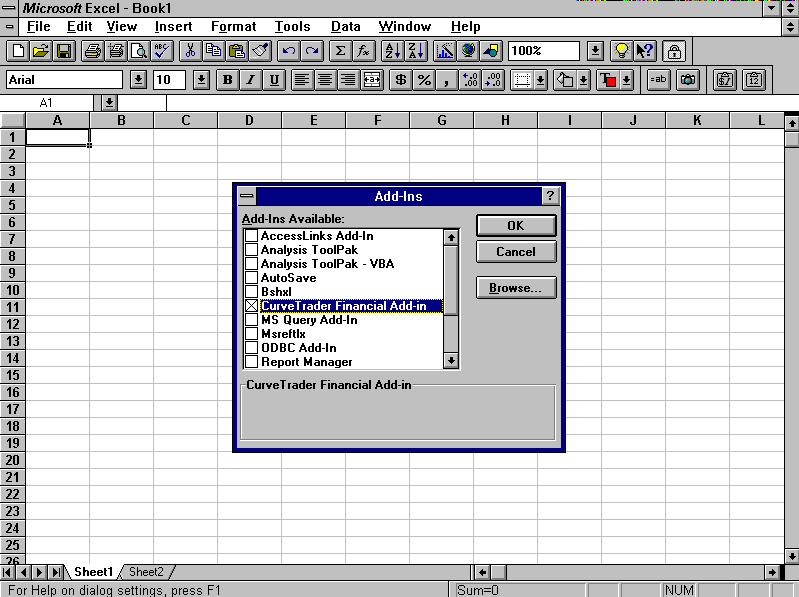Click the AutoSum sigma icon

(x=340, y=51)
